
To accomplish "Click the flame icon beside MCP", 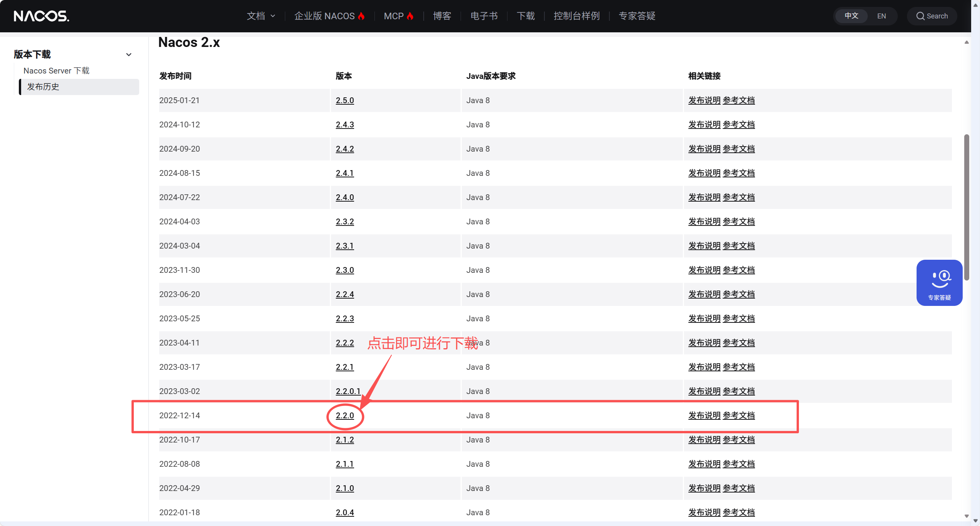I will coord(410,16).
